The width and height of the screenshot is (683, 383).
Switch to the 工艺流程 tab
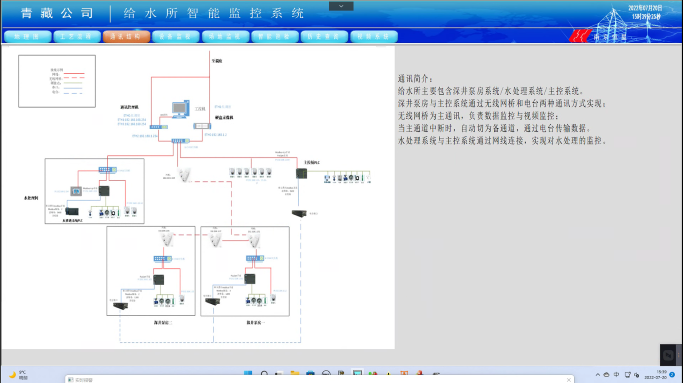[77, 37]
